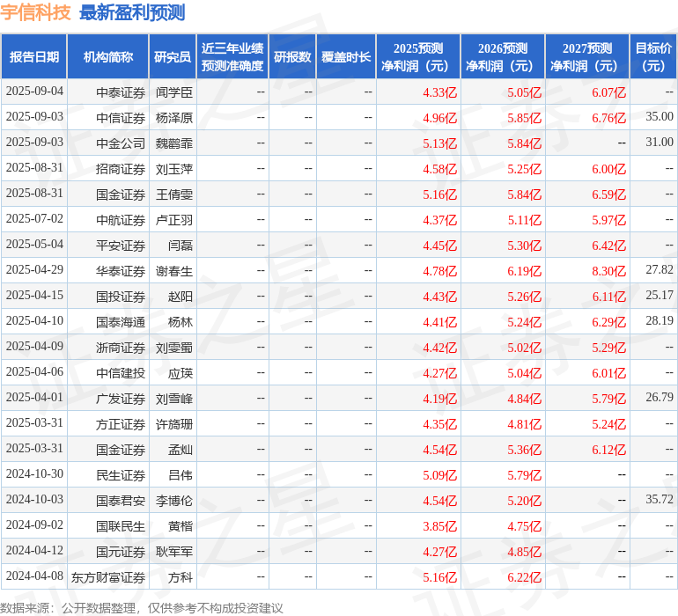This screenshot has width=678, height=616.
Task: Select institution 国投证券
Action: (x=121, y=296)
